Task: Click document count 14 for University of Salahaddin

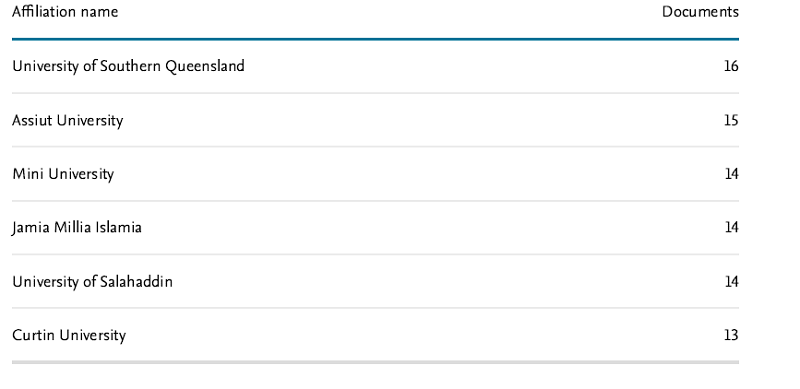Action: click(732, 282)
